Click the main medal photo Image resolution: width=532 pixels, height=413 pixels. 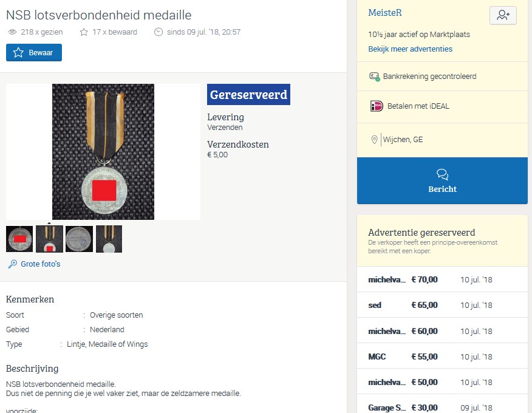point(103,151)
